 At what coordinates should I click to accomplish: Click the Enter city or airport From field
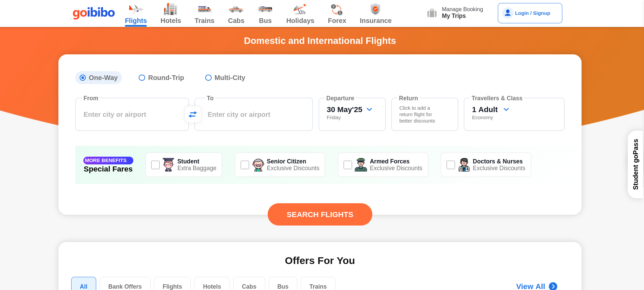tap(132, 114)
